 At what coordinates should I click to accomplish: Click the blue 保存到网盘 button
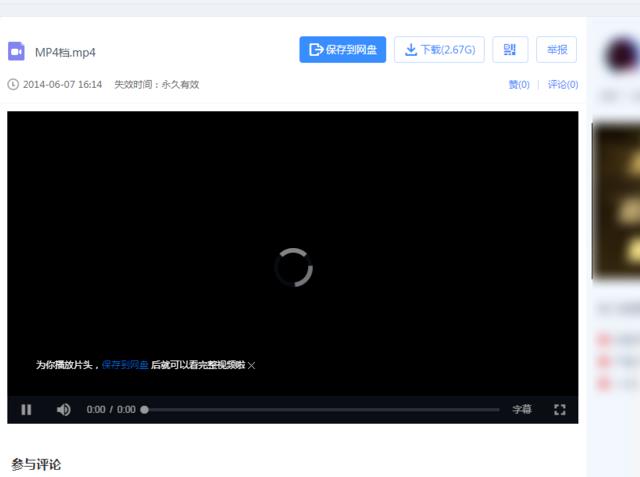click(343, 50)
